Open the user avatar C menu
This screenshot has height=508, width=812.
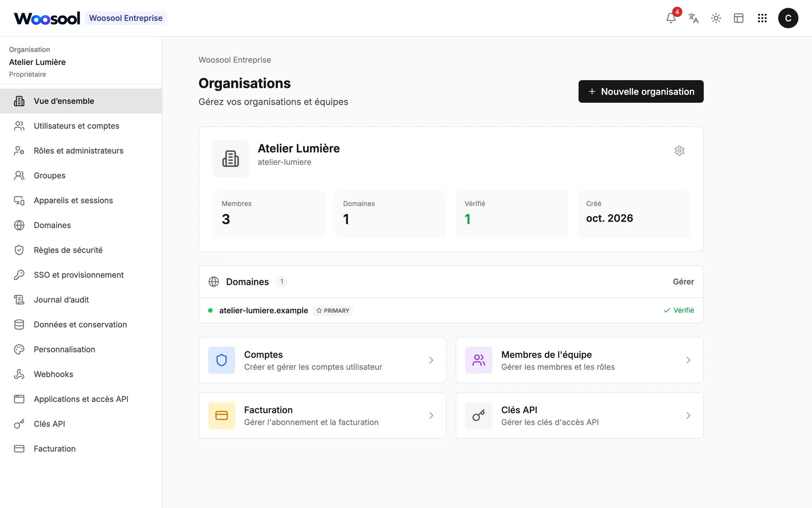coord(788,18)
